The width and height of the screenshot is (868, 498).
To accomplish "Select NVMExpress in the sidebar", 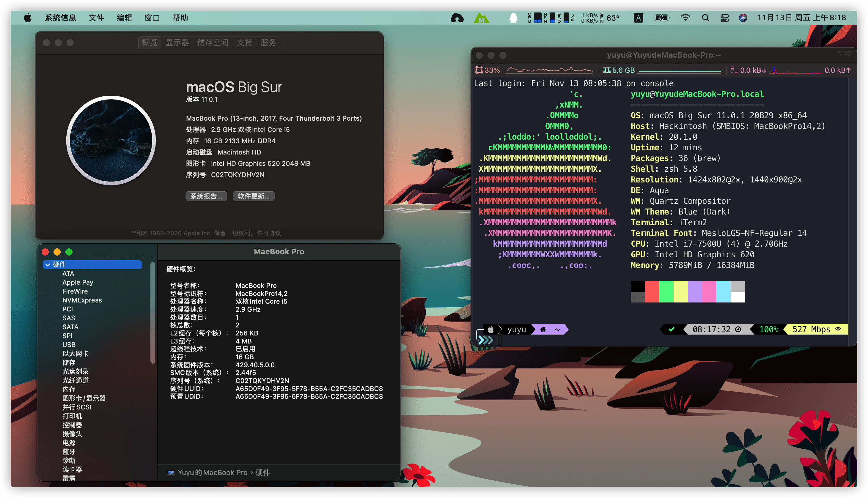I will click(x=82, y=300).
